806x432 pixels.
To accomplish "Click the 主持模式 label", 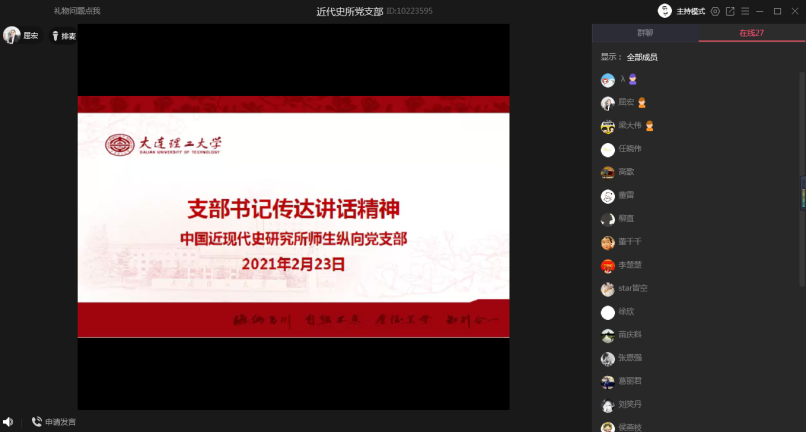I will click(690, 11).
